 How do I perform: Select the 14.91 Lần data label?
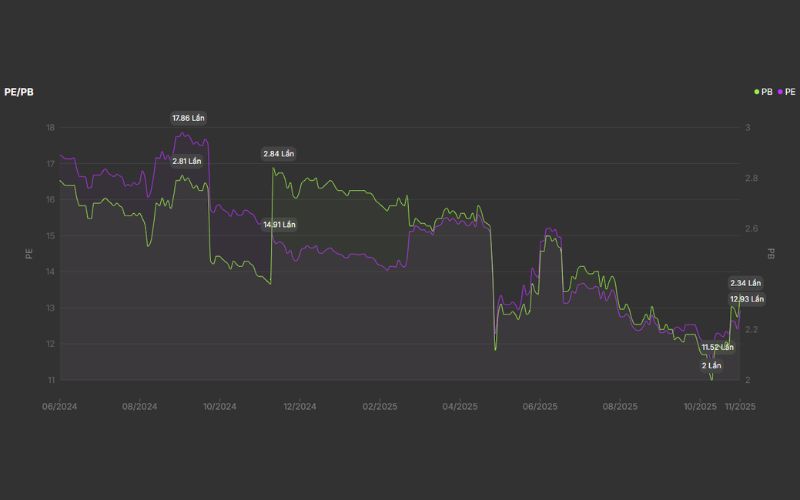coord(279,225)
